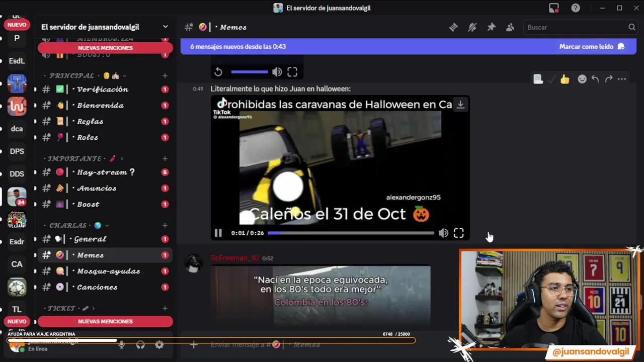This screenshot has height=362, width=644.
Task: Toggle the member list icon
Action: click(x=510, y=27)
